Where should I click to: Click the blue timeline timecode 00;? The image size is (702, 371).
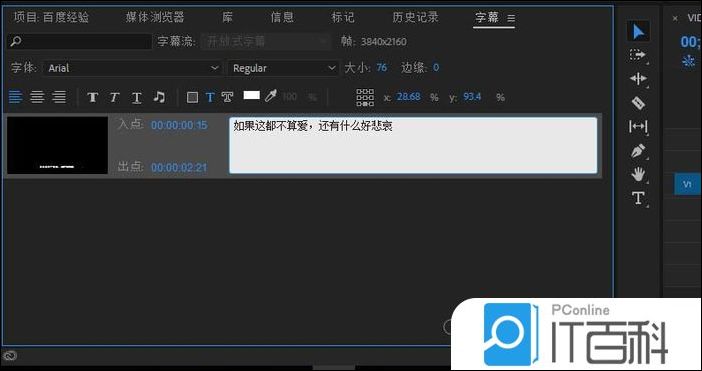click(x=690, y=42)
